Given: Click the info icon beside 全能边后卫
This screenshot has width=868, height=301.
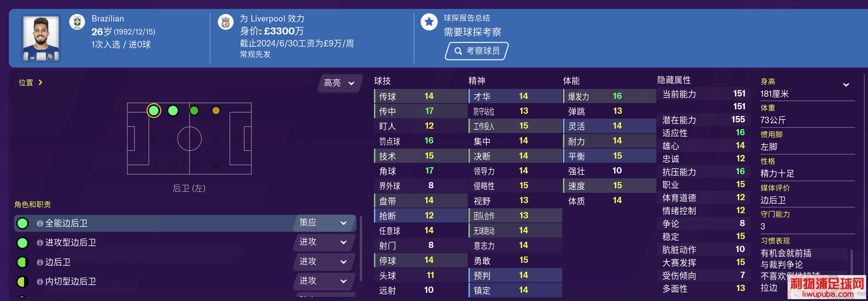Looking at the screenshot, I should tap(40, 224).
